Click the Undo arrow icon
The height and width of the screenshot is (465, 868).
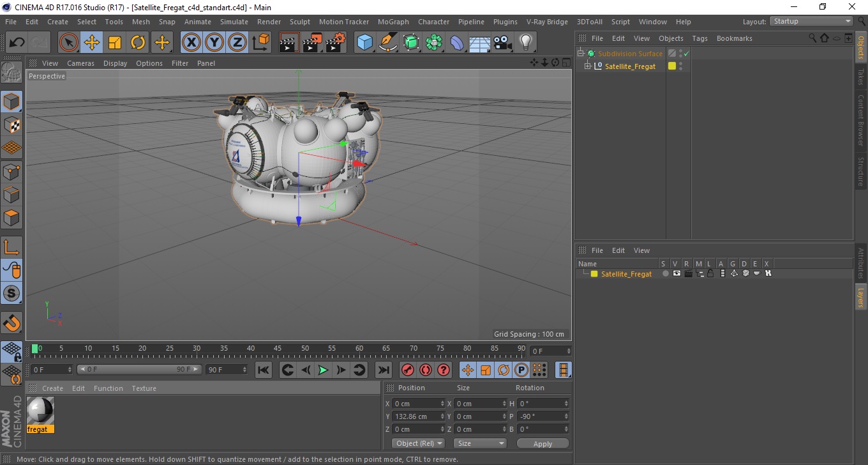point(17,43)
